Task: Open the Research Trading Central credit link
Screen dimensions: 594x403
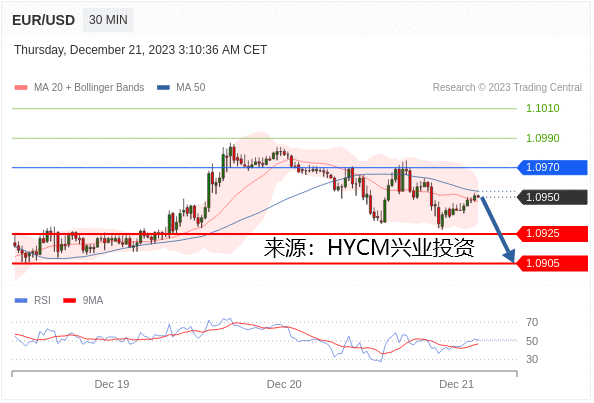Action: pyautogui.click(x=507, y=87)
